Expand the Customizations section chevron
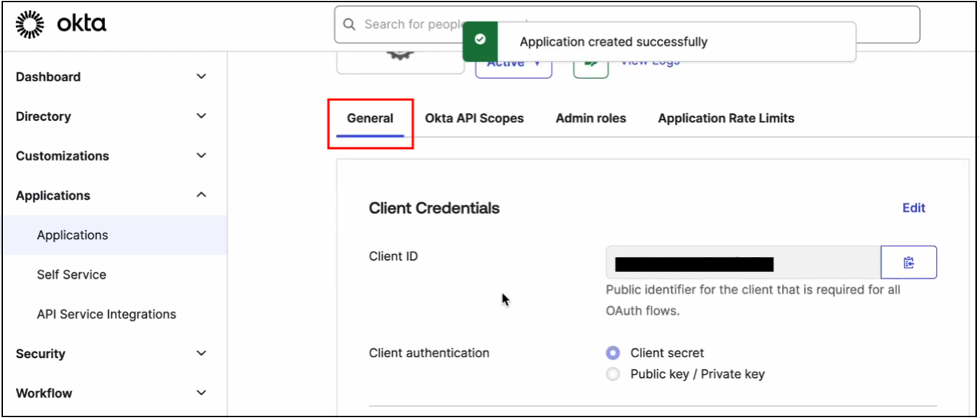This screenshot has height=418, width=980. (x=201, y=156)
